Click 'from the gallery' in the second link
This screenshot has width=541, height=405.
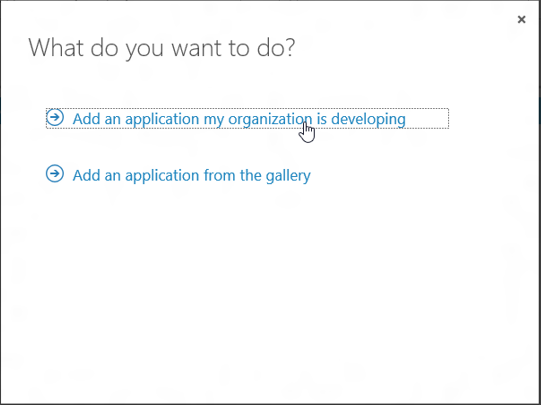click(x=257, y=176)
